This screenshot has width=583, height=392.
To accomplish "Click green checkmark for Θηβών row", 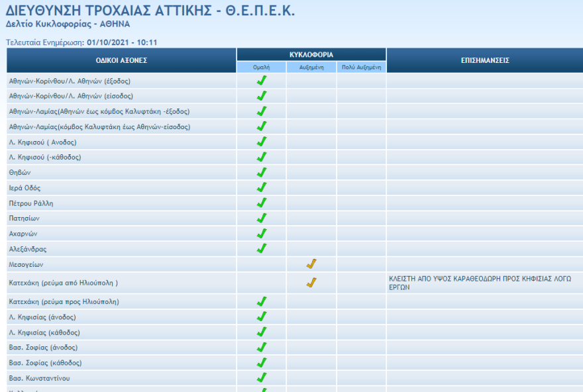I will tap(262, 172).
